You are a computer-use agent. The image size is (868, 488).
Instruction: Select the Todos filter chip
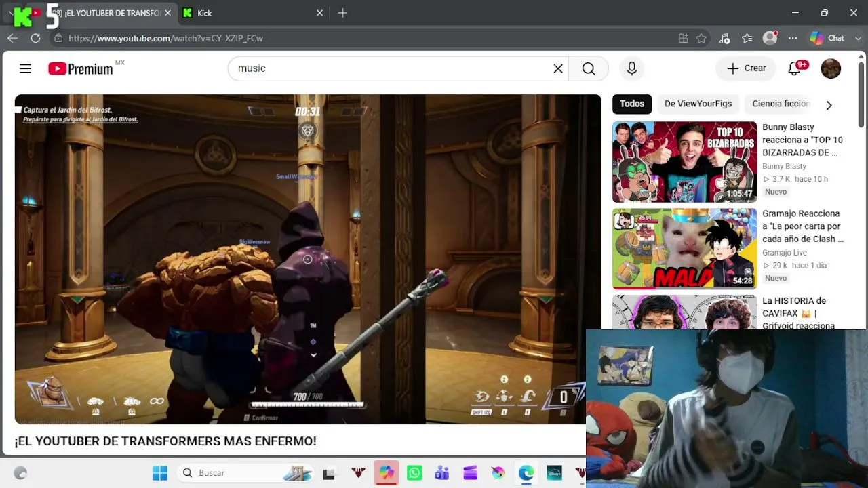(x=632, y=104)
